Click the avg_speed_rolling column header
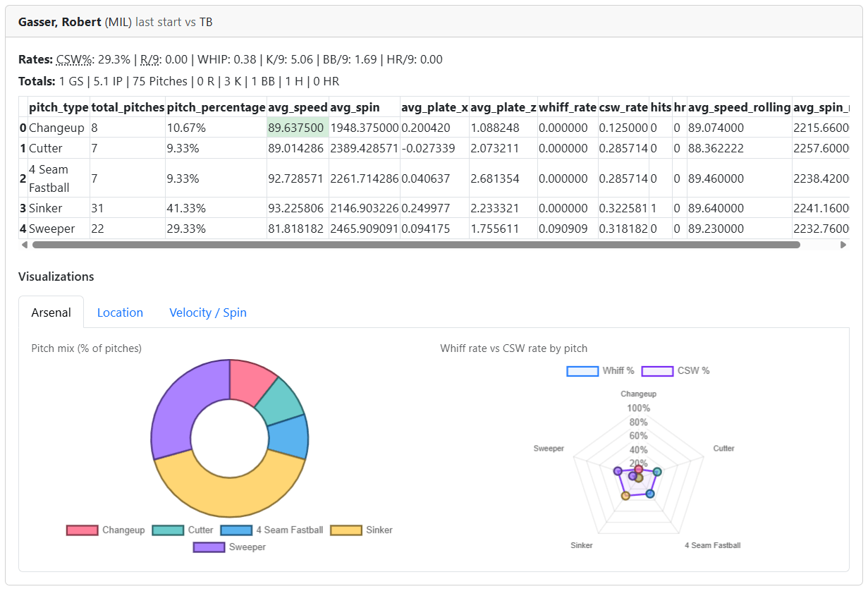 pyautogui.click(x=739, y=107)
